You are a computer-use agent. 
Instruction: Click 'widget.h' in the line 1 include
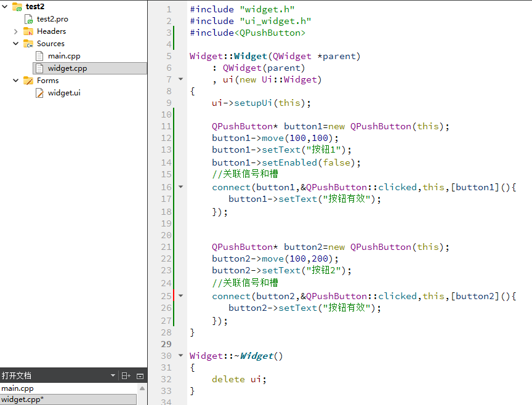tap(267, 9)
